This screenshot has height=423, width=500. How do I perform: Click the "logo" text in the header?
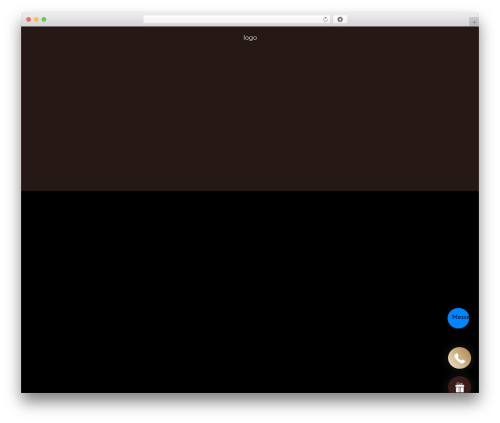[x=250, y=38]
